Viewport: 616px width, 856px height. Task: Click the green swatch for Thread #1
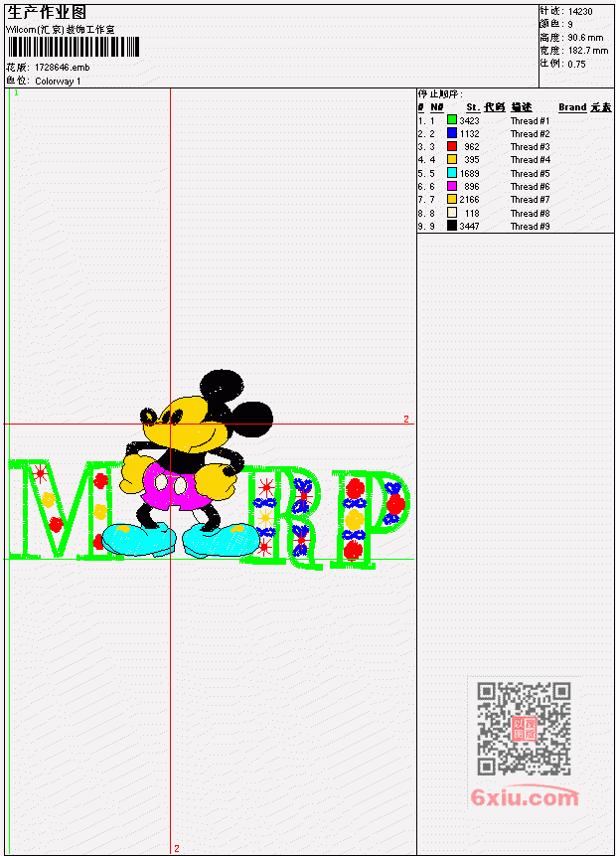point(452,120)
